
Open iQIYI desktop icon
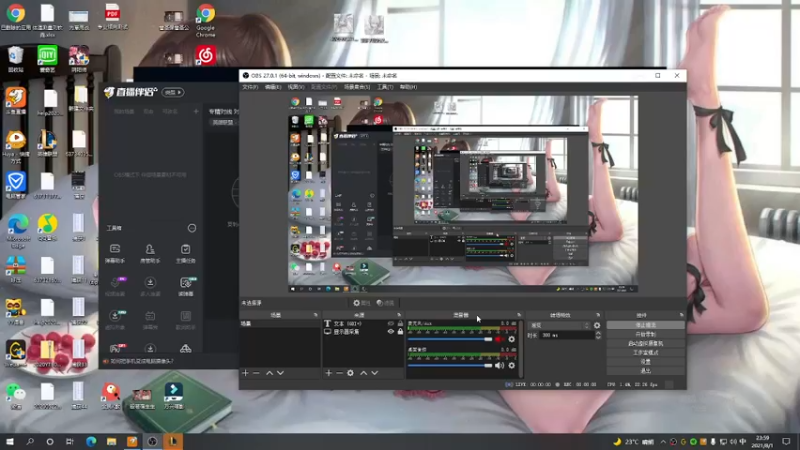tap(47, 59)
